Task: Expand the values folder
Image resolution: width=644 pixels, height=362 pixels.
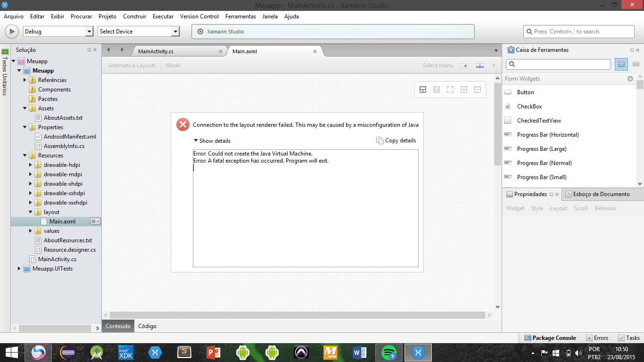Action: (x=31, y=231)
